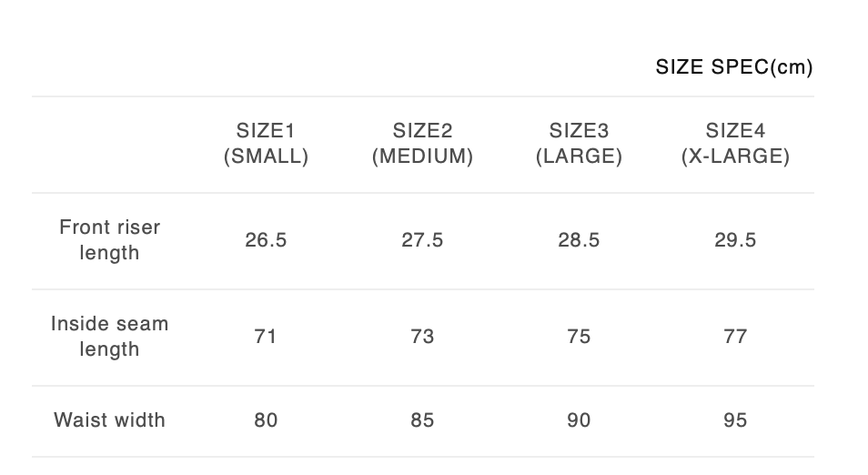868x475 pixels.
Task: Click inside seam value 73
Action: pos(422,337)
